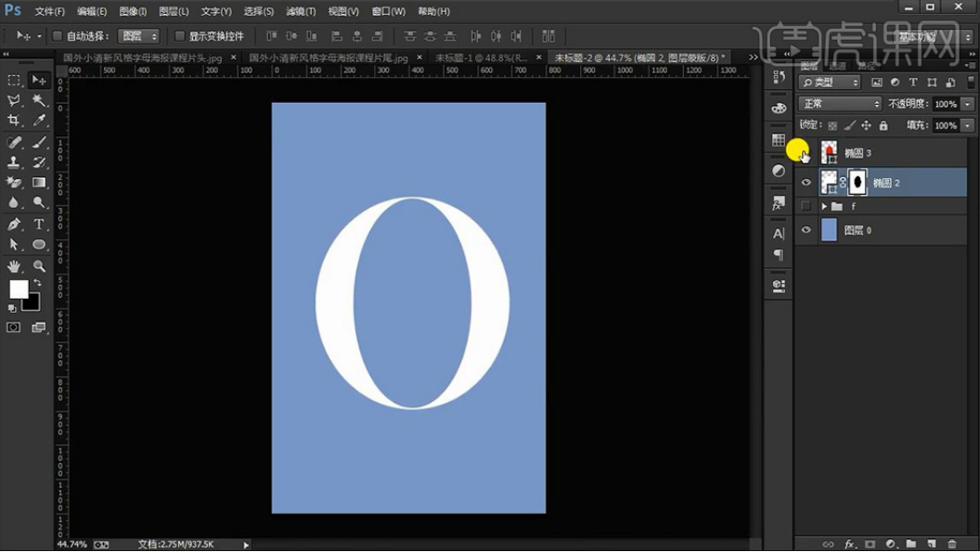Open the History panel icon
The height and width of the screenshot is (552, 980).
[x=779, y=77]
